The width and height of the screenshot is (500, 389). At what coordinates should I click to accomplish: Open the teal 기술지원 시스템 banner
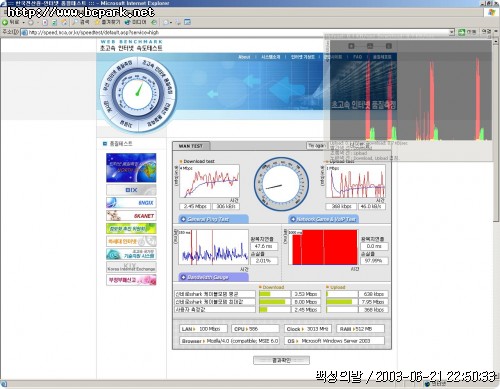tap(131, 254)
